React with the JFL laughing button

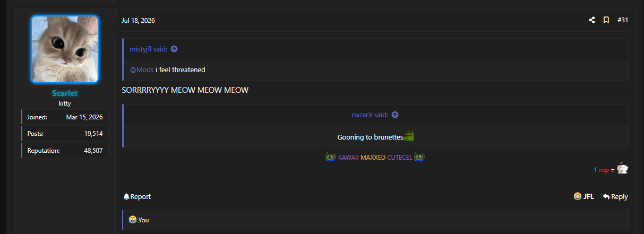coord(583,196)
